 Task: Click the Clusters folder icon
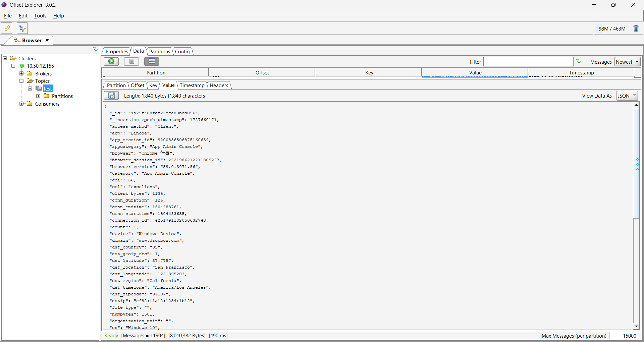[13, 58]
